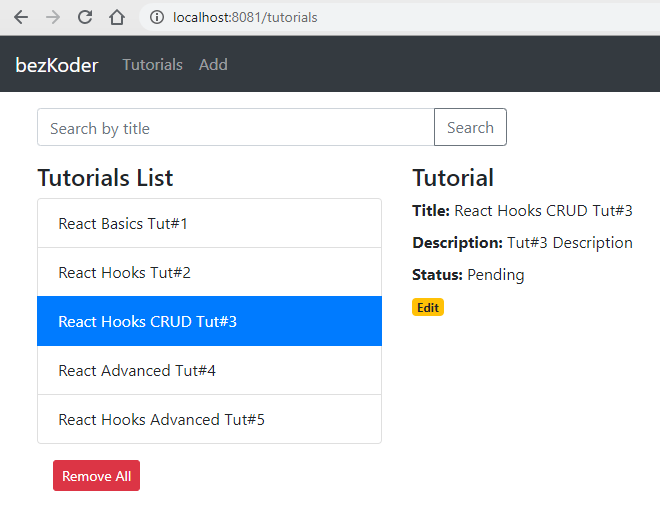Select React Advanced Tut#4 in the list
This screenshot has height=520, width=660.
point(210,371)
